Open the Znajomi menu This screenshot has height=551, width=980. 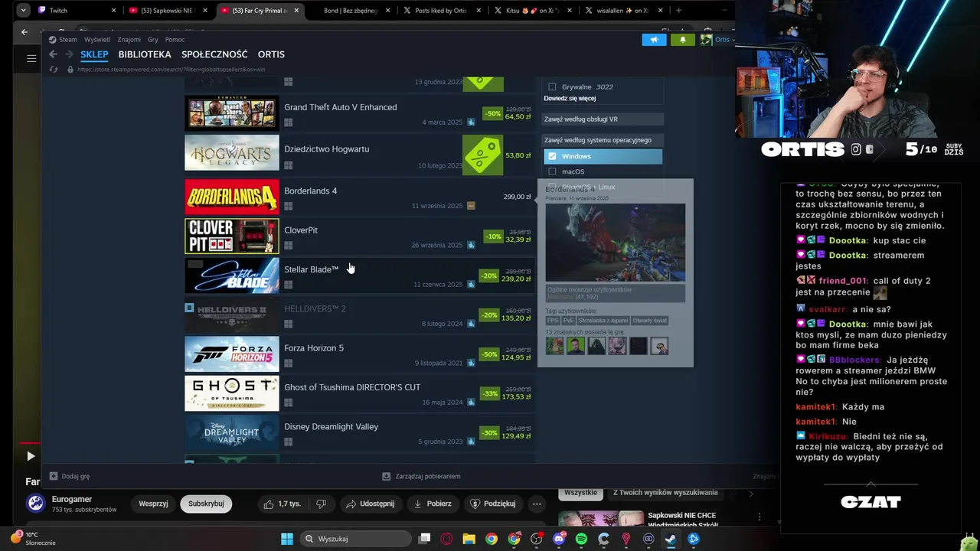pyautogui.click(x=129, y=40)
